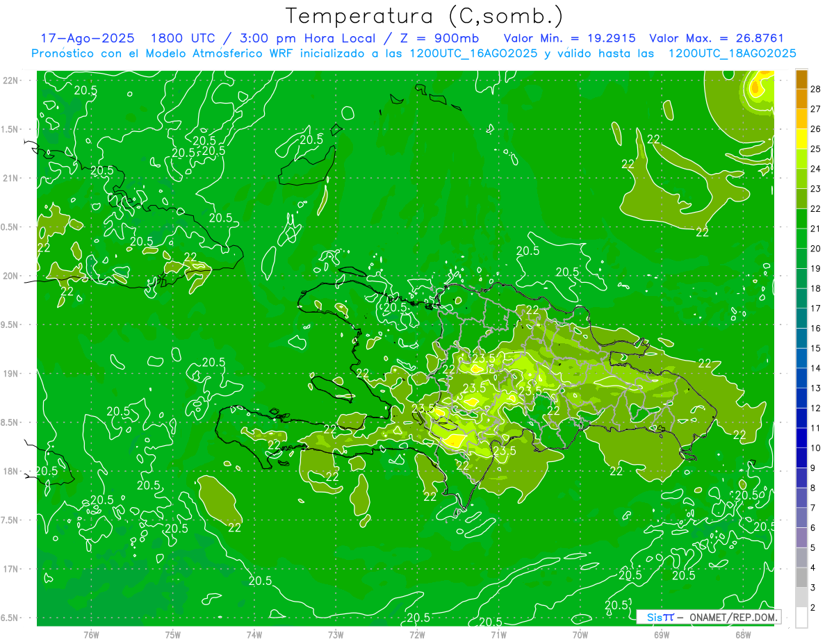Click the 'Sisπ – ONAMET/REP.DOM.' logo box
The image size is (834, 644).
(x=708, y=617)
